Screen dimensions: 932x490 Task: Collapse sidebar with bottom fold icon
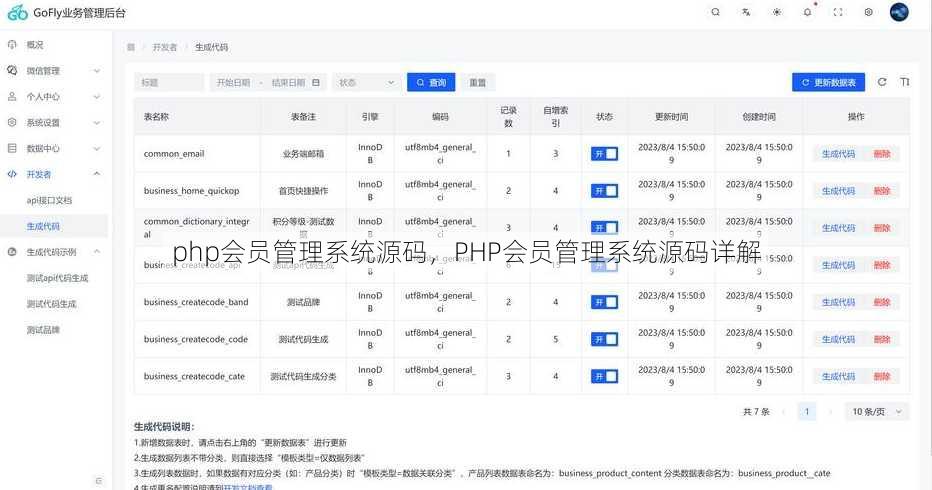click(x=99, y=480)
